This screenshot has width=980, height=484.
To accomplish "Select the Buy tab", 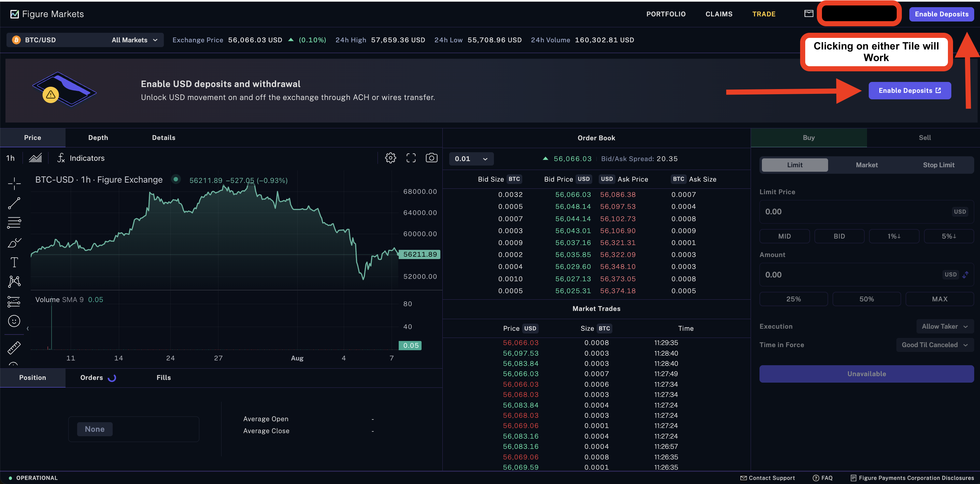I will tap(808, 138).
